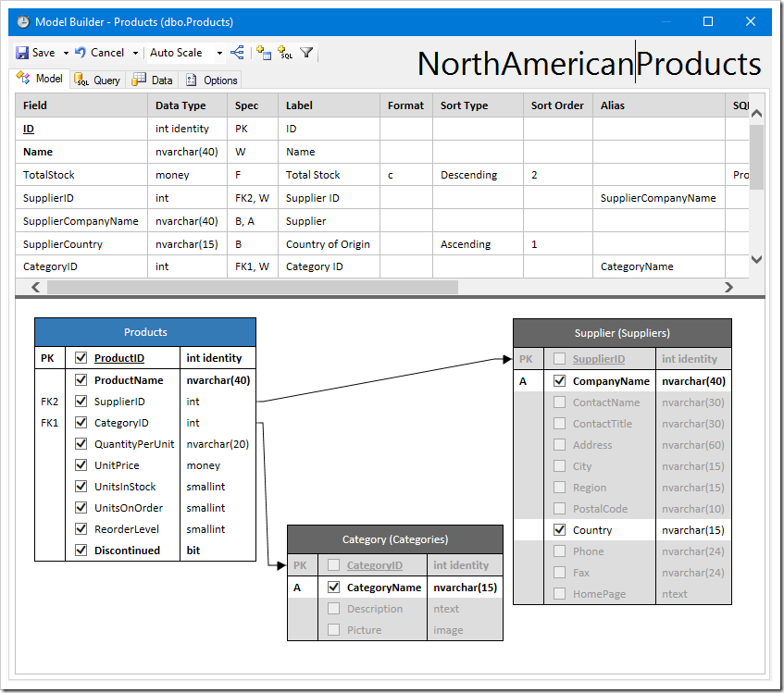Toggle the QuantityPerUnit checkbox
Image resolution: width=784 pixels, height=693 pixels.
tap(81, 444)
